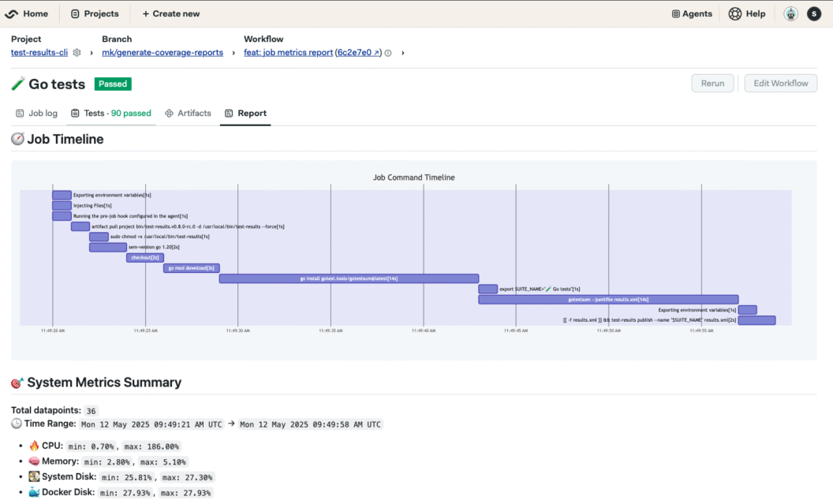Select the checkout timeline bar

pyautogui.click(x=145, y=258)
